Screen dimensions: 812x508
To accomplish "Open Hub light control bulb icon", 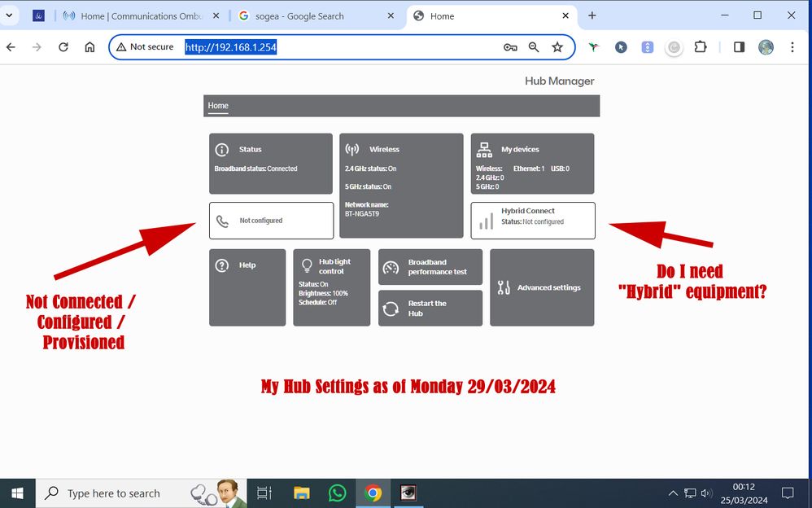I will point(307,265).
